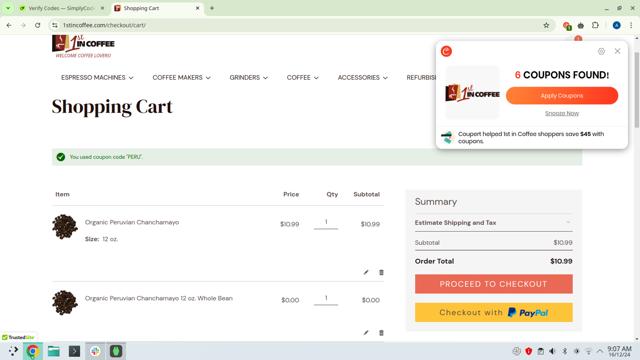Checkout with PayPal button
The height and width of the screenshot is (360, 640).
click(x=493, y=313)
